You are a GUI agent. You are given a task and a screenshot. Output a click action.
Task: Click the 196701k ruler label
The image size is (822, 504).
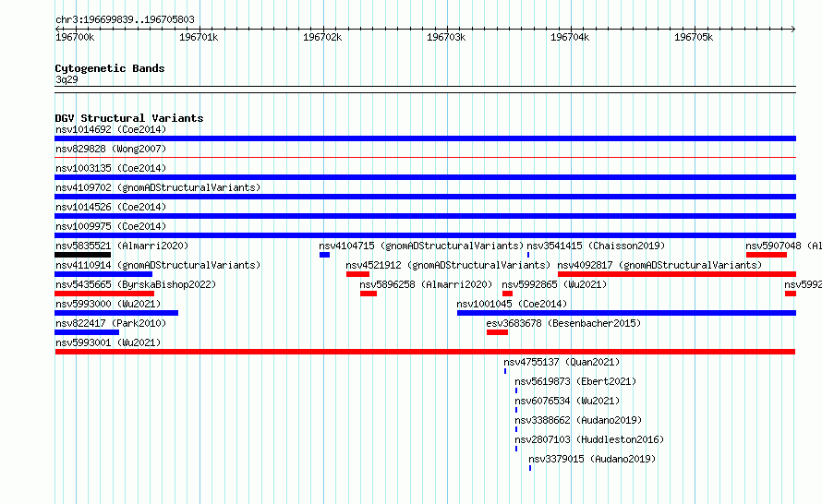199,37
